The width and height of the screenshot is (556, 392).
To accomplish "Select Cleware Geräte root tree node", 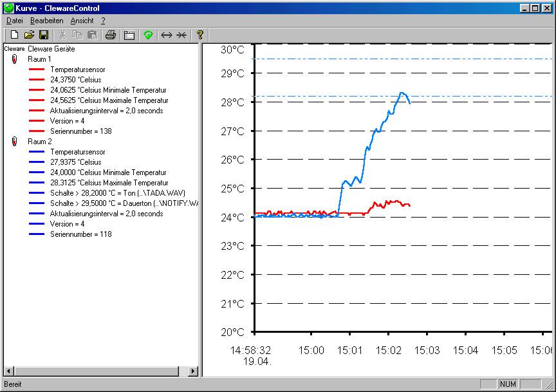I will (51, 49).
